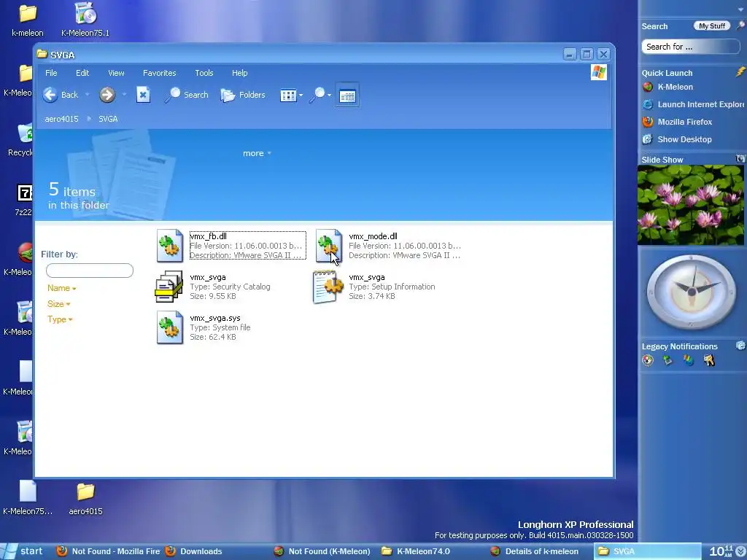Screen dimensions: 747x560
Task: Switch to Not Found - Mozilla Firefox taskbar button
Action: [x=108, y=551]
